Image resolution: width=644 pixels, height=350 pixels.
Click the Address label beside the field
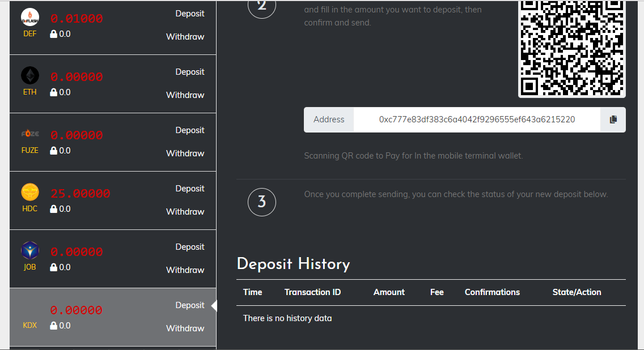[x=329, y=119]
